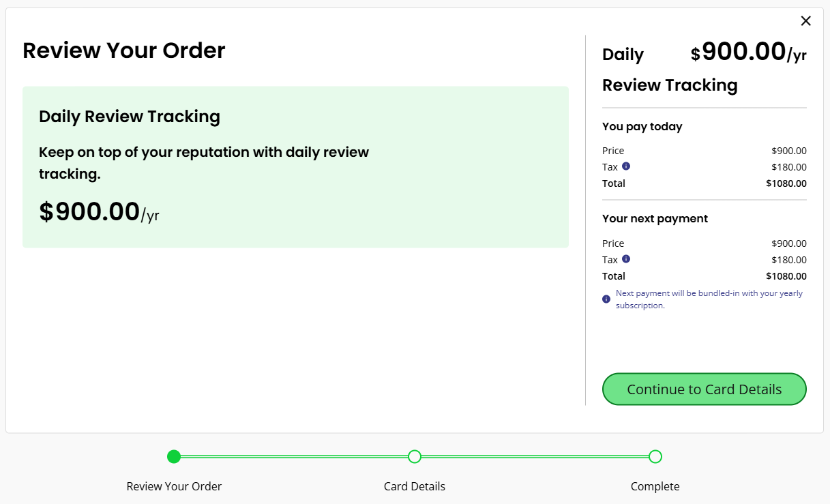Click the Complete step label
The image size is (830, 504).
[655, 486]
